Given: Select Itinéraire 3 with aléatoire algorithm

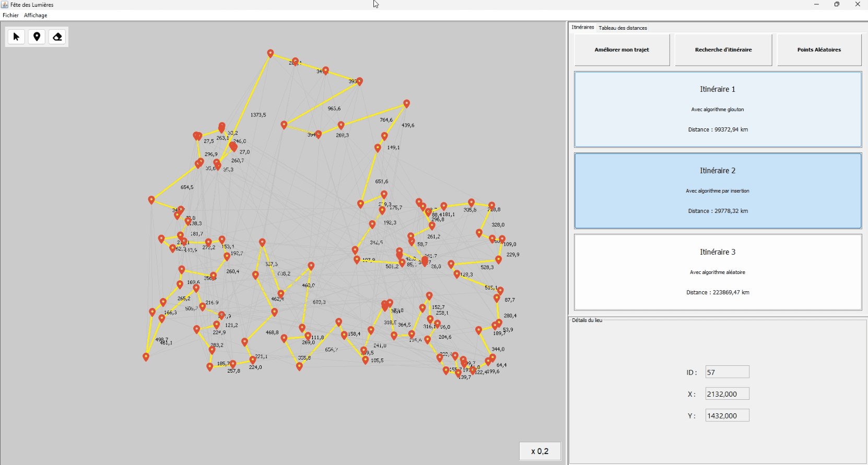Looking at the screenshot, I should coord(718,272).
